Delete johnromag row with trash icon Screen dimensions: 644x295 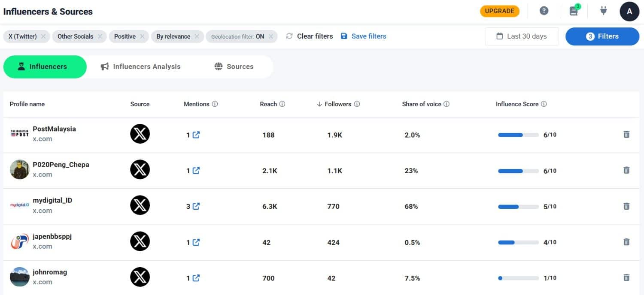(626, 277)
